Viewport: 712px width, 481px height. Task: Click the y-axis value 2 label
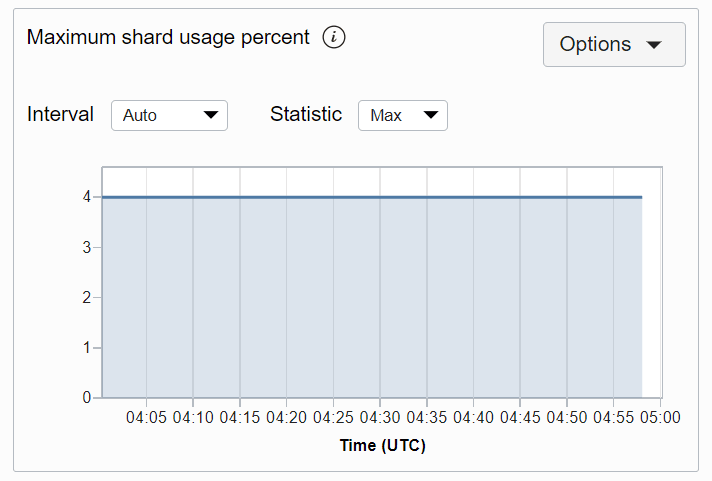point(87,297)
